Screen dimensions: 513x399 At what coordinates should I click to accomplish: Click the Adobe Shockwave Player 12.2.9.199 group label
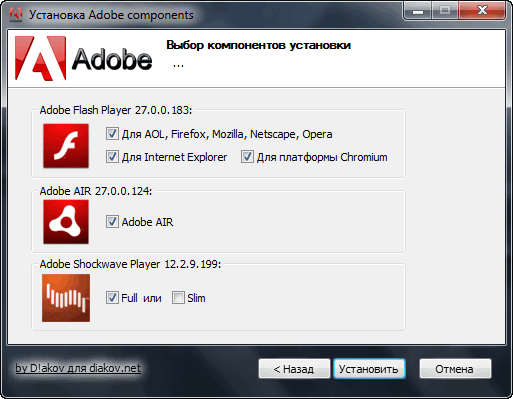pos(130,264)
